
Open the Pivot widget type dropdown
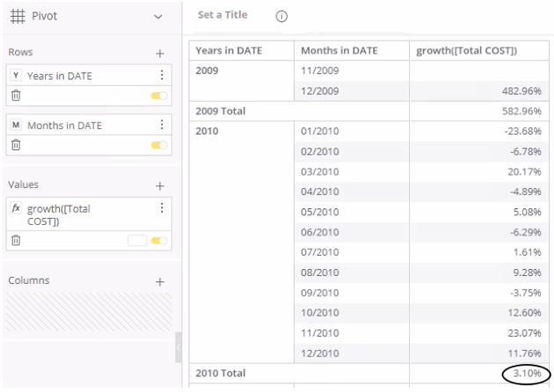[157, 17]
